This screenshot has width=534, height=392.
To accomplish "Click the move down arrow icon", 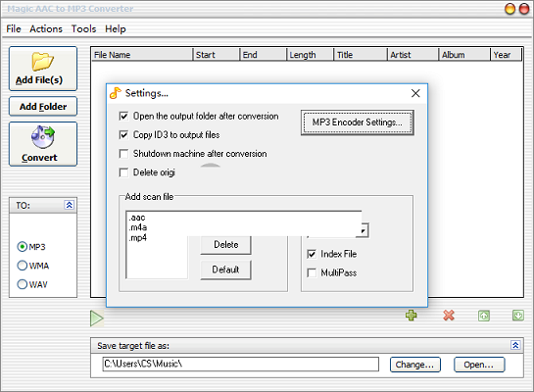I will point(518,316).
